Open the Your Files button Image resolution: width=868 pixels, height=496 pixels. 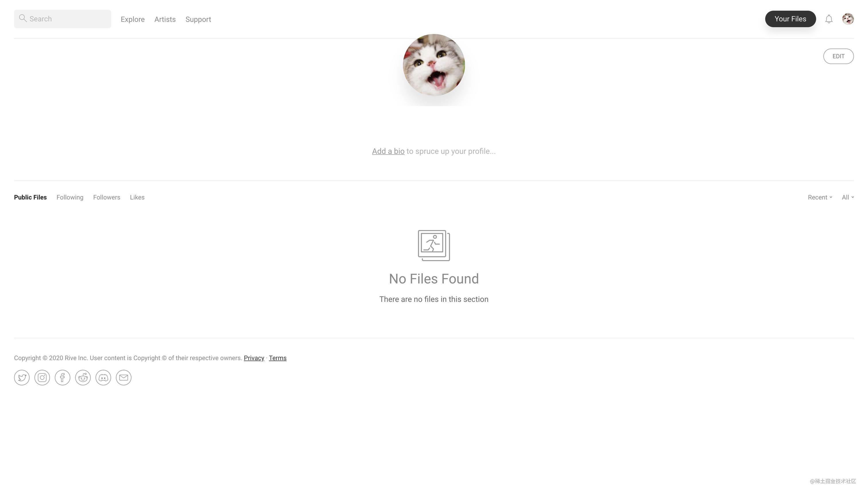click(x=790, y=19)
